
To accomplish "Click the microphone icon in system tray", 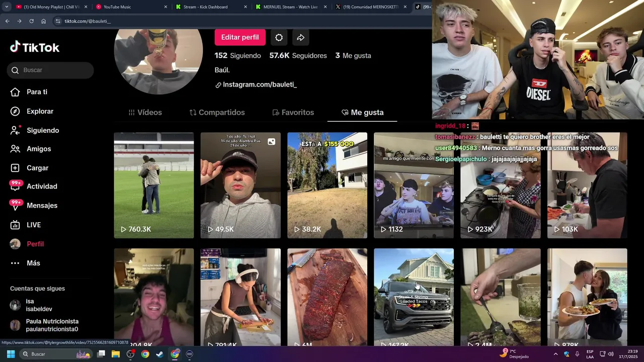I will pos(577,354).
